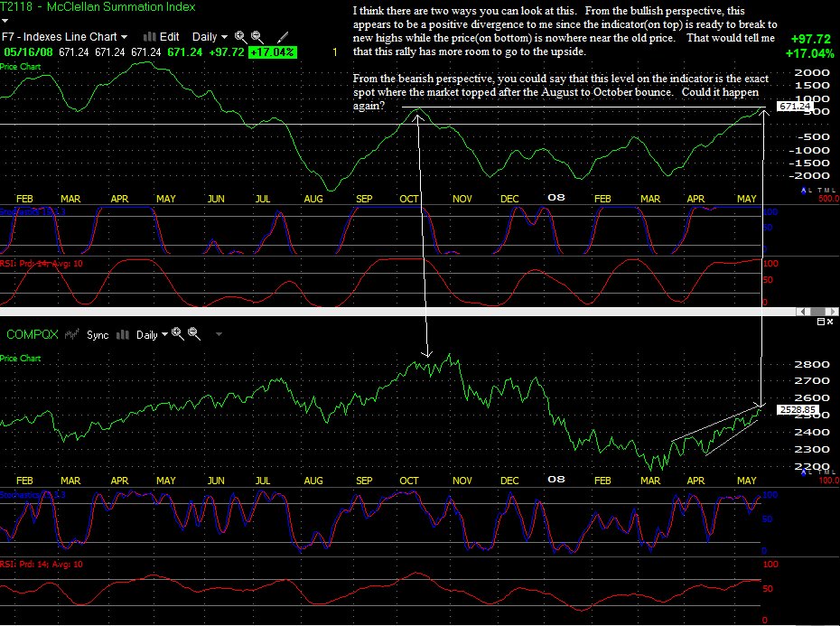Click the yellow 1 indicator in top toolbar row

pyautogui.click(x=335, y=52)
